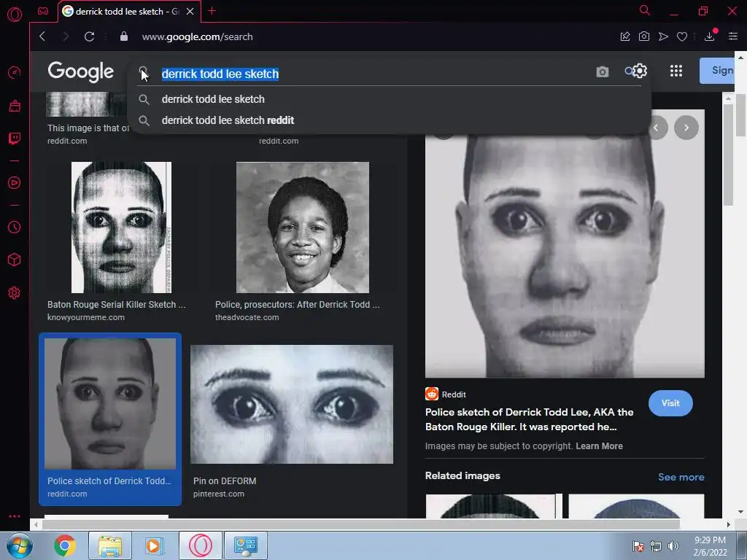Click the site security padlock icon
Viewport: 747px width, 560px height.
click(124, 36)
